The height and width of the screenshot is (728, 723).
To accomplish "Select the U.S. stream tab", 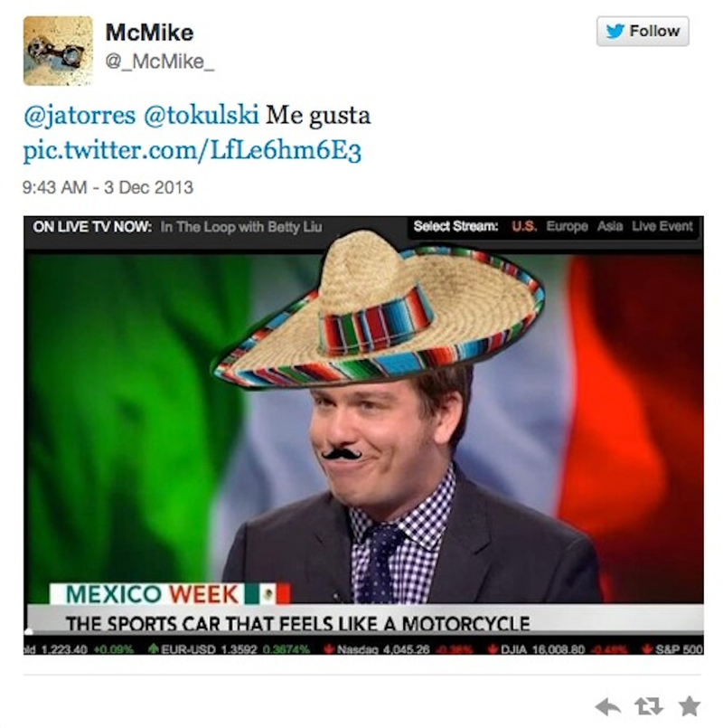I will [524, 226].
